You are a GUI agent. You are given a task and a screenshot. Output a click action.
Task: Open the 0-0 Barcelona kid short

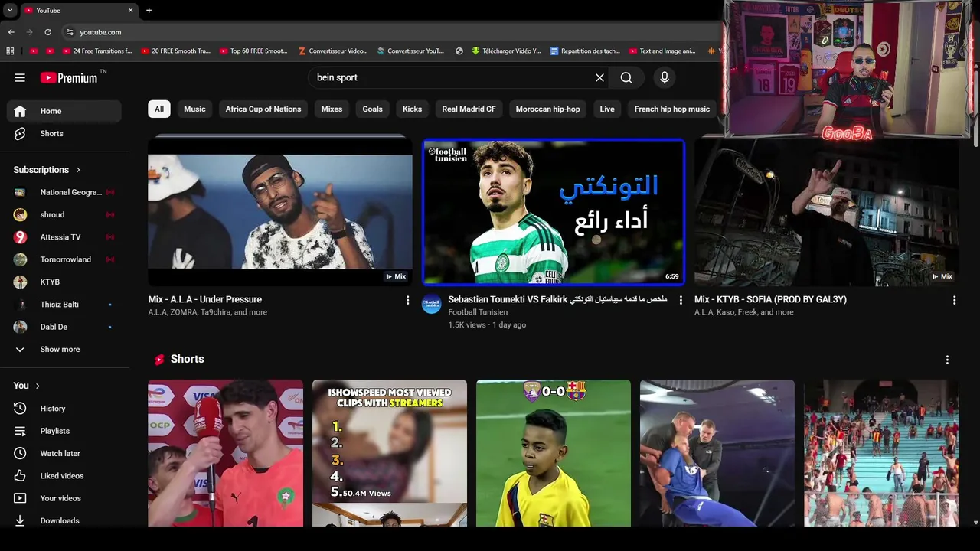tap(554, 453)
